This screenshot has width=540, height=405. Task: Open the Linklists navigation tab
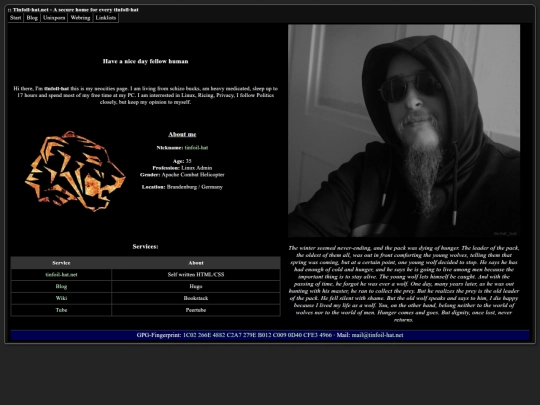click(106, 18)
